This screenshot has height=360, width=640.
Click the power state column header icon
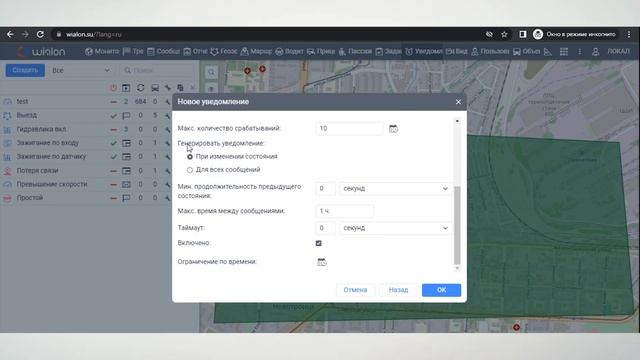[113, 88]
